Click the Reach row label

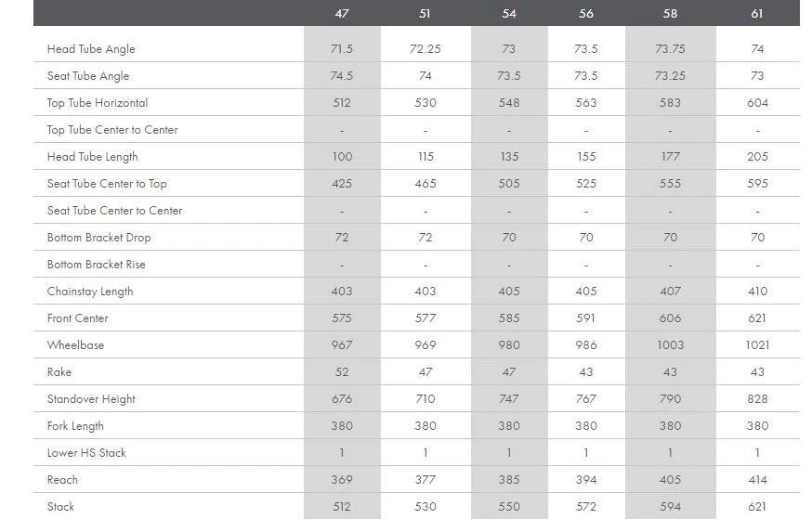(x=62, y=480)
